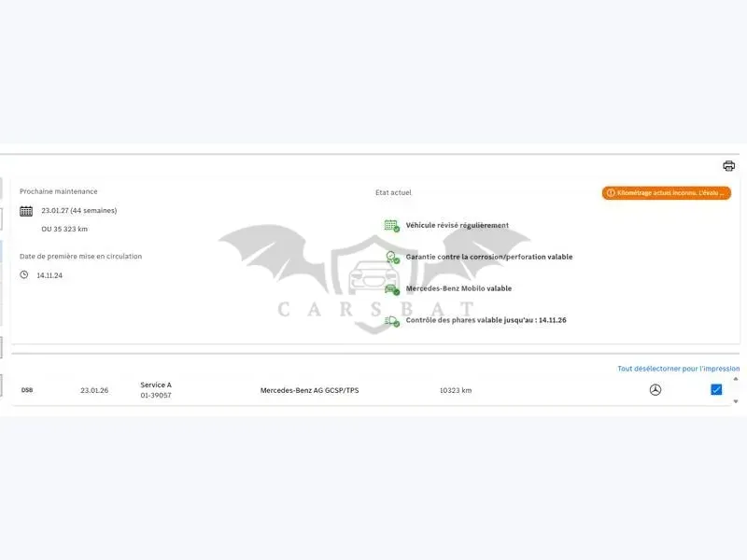
Task: Click the Mercedes-Benz Mobilo car icon
Action: point(391,289)
